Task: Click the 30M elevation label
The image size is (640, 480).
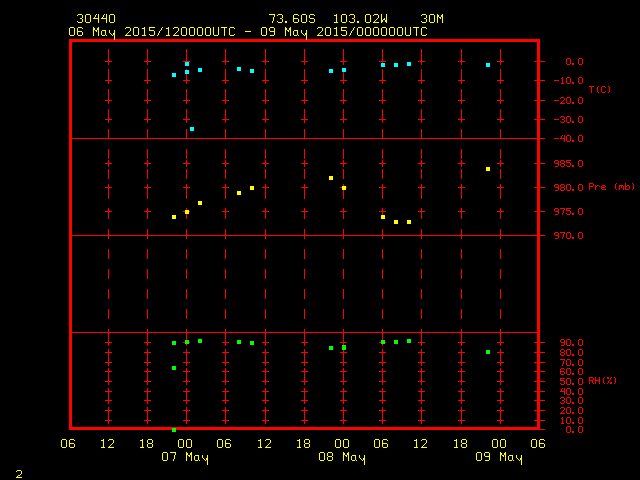Action: pos(432,19)
